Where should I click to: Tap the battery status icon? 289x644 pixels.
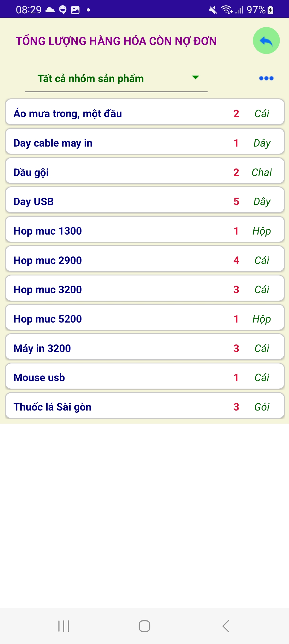pos(271,10)
